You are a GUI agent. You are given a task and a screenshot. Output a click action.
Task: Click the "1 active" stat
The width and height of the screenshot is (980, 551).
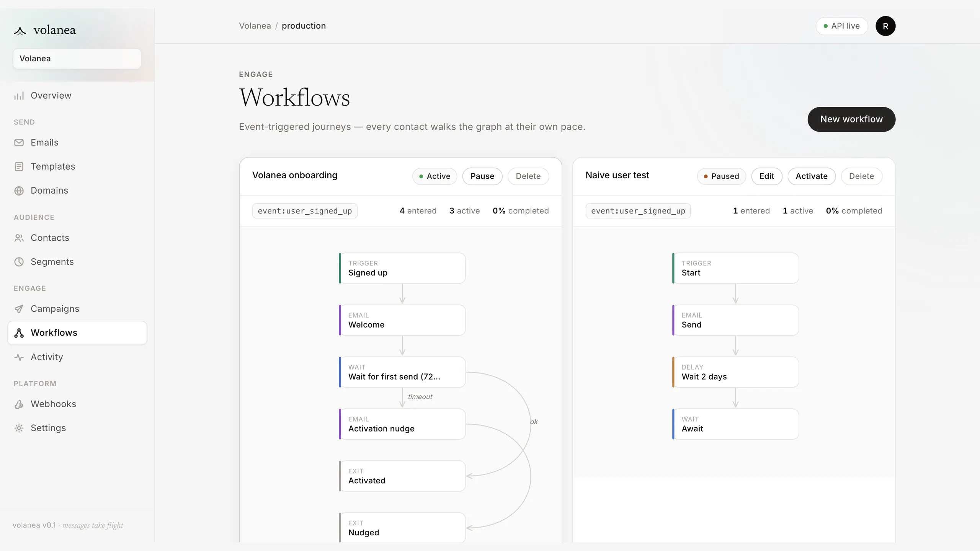[x=798, y=211]
